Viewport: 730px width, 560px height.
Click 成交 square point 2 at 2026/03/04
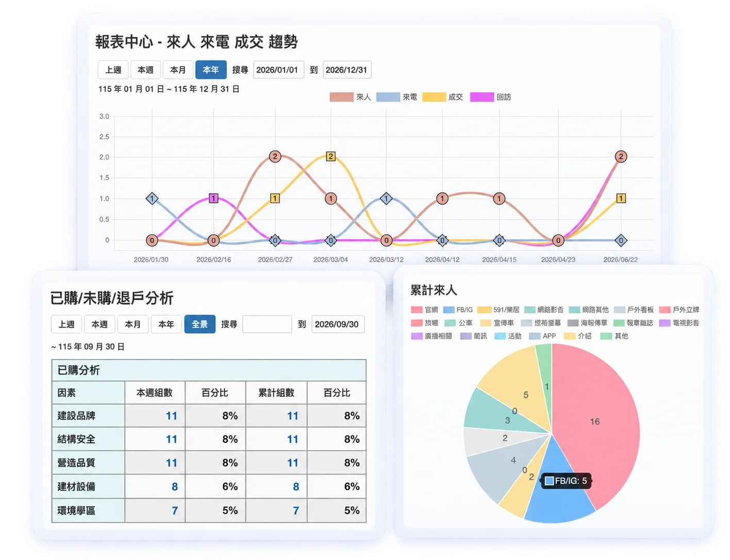[331, 156]
